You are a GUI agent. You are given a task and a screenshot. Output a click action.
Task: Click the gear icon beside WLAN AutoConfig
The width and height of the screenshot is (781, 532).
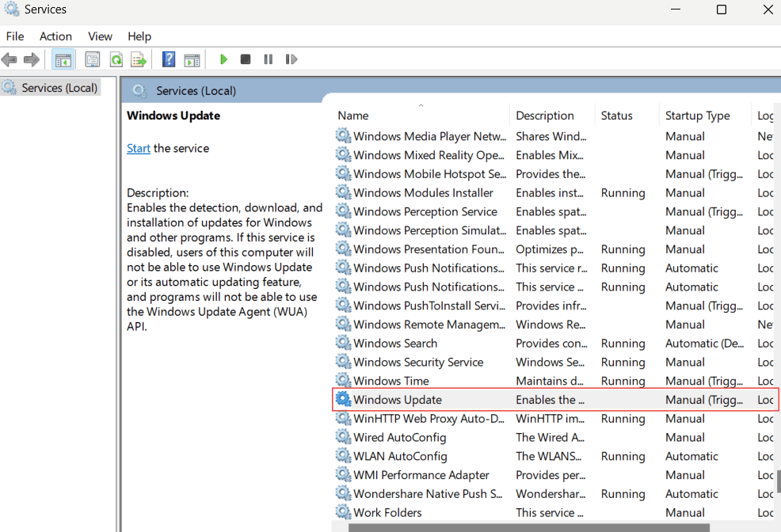click(x=343, y=455)
